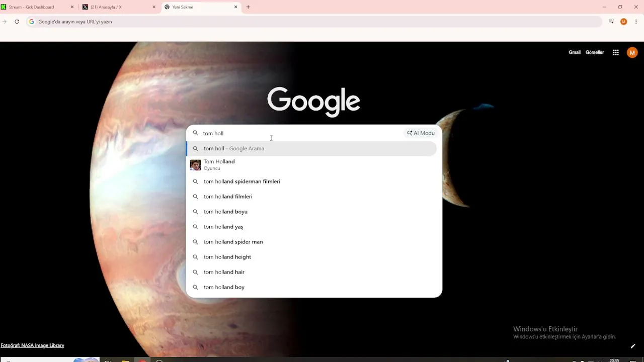Reload the current page

17,22
